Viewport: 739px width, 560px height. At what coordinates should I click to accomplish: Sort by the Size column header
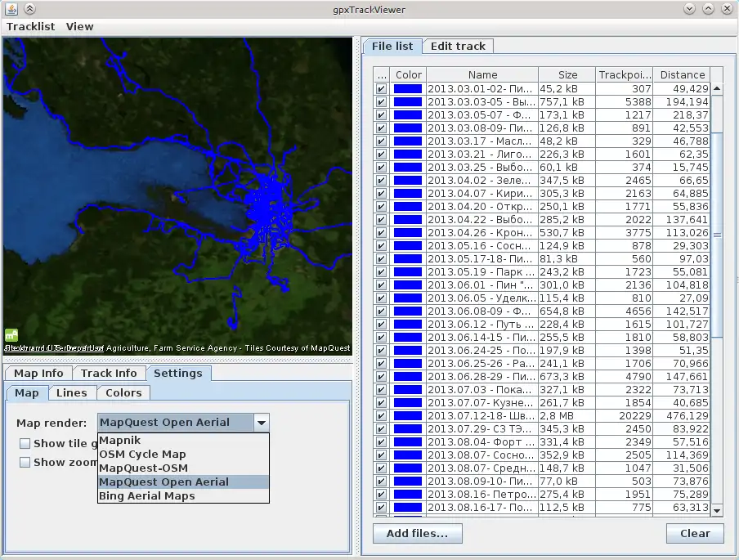[x=567, y=75]
